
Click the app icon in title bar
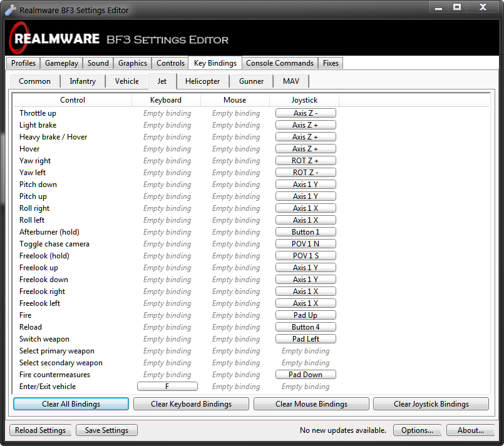10,10
